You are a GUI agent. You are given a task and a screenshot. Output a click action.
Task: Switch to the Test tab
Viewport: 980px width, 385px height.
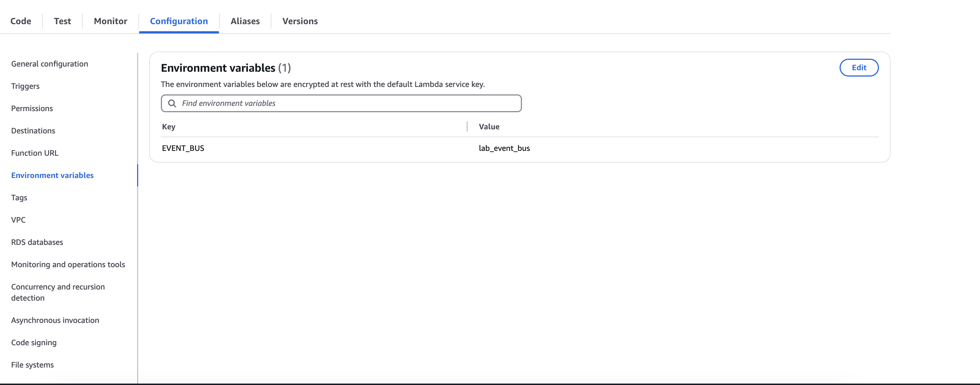[62, 21]
